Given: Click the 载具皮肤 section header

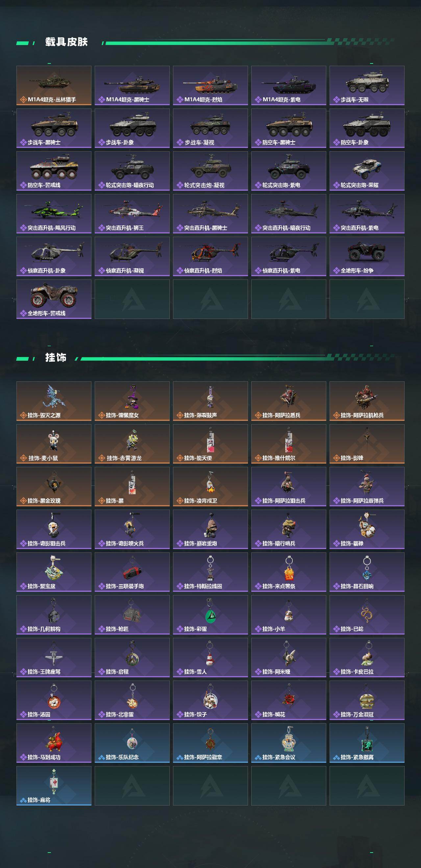Looking at the screenshot, I should click(66, 42).
